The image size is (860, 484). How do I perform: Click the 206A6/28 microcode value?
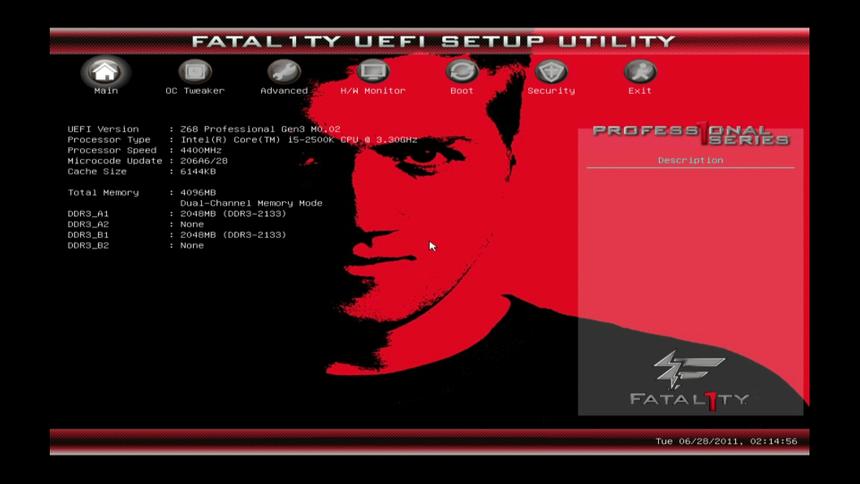pyautogui.click(x=204, y=161)
